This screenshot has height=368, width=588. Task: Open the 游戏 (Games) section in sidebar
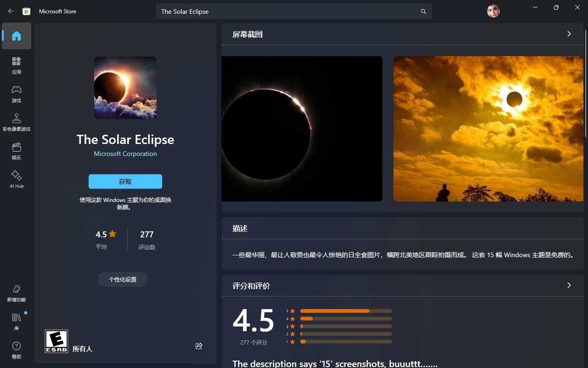point(17,93)
